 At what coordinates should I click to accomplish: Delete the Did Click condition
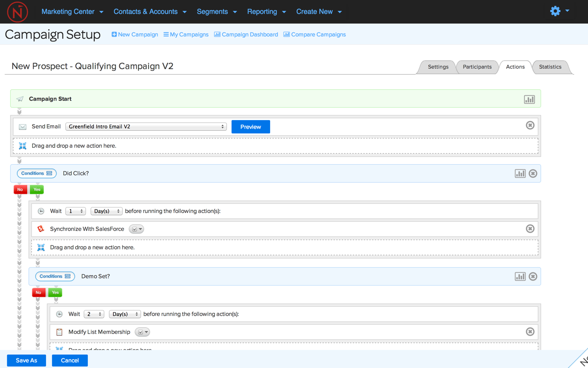point(533,173)
